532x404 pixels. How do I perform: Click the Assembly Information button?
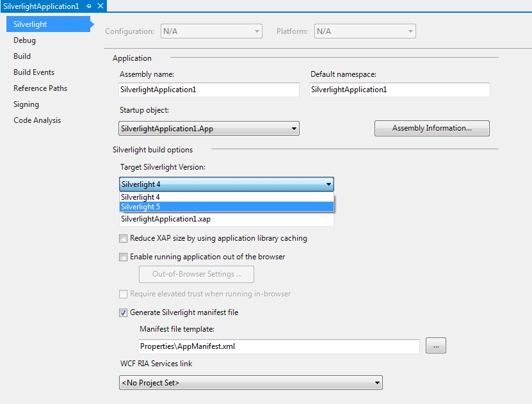coord(431,129)
